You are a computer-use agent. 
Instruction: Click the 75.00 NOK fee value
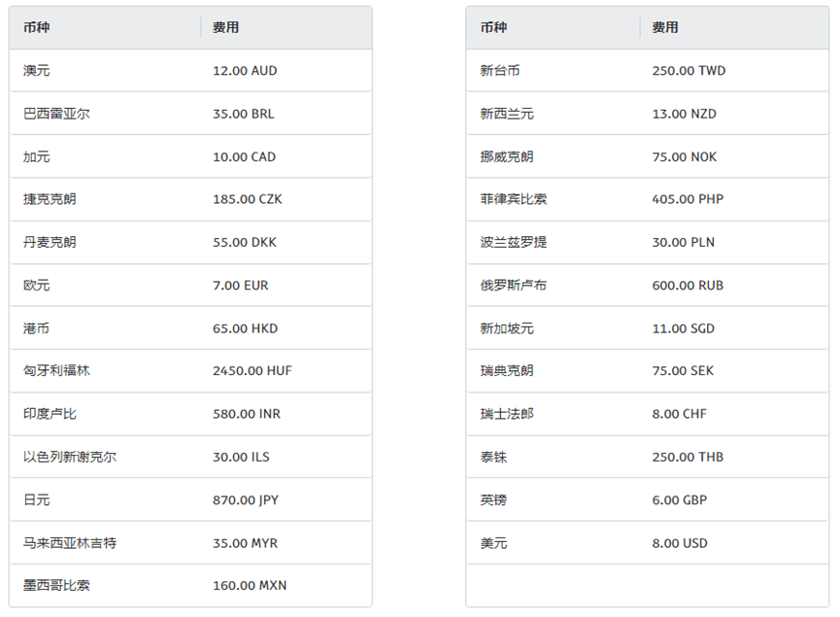685,157
